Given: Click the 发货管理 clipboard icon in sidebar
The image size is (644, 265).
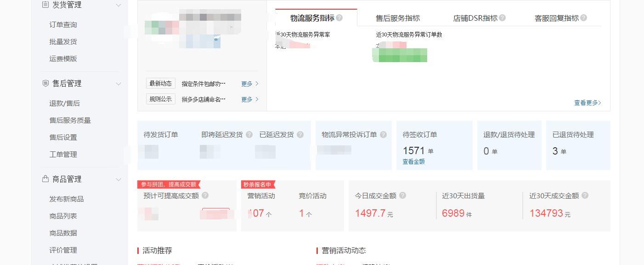Looking at the screenshot, I should [45, 5].
